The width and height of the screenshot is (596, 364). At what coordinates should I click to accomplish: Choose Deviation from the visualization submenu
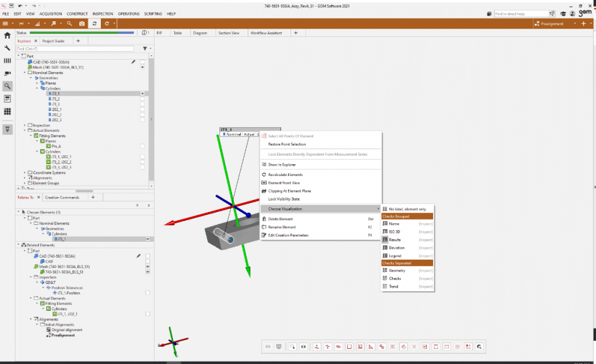[x=396, y=248]
